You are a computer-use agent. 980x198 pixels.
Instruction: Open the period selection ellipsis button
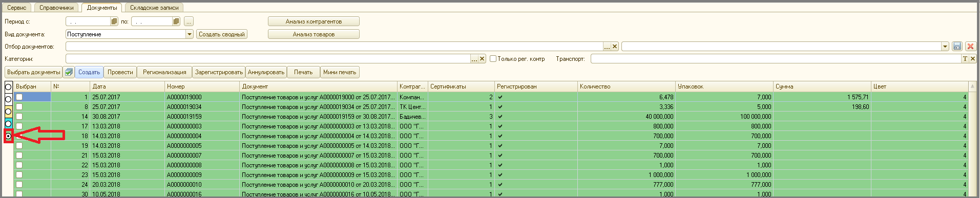[x=189, y=21]
